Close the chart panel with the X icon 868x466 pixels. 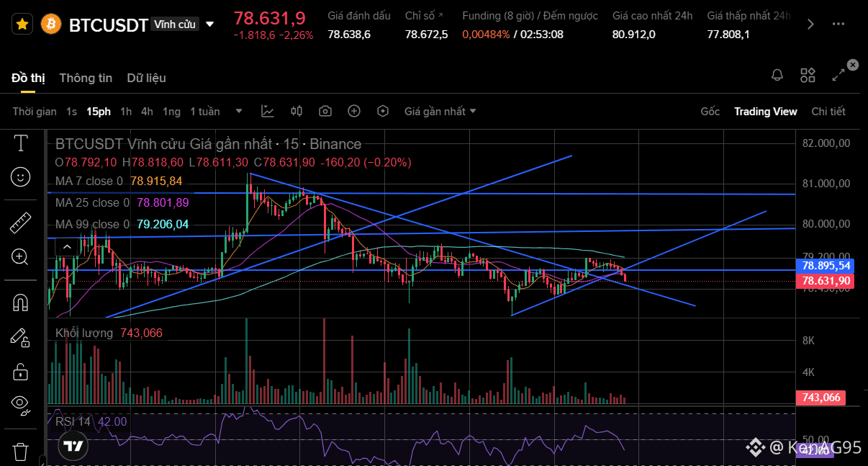pos(853,65)
